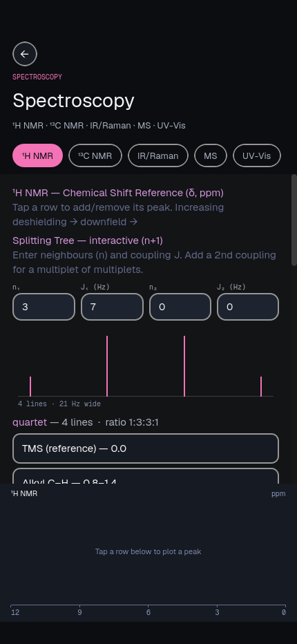Switch to the ¹³C NMR tab

(x=95, y=155)
